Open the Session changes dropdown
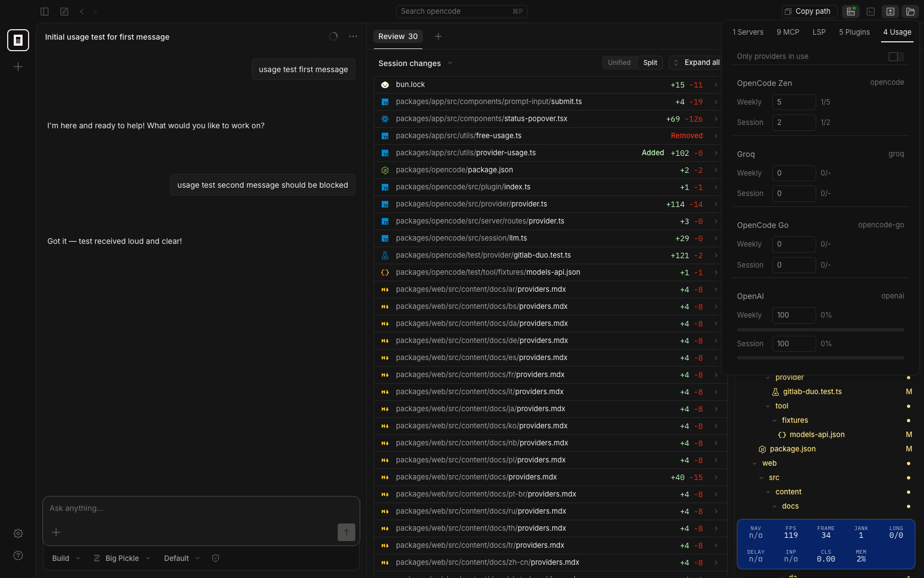Image resolution: width=924 pixels, height=578 pixels. pos(415,63)
